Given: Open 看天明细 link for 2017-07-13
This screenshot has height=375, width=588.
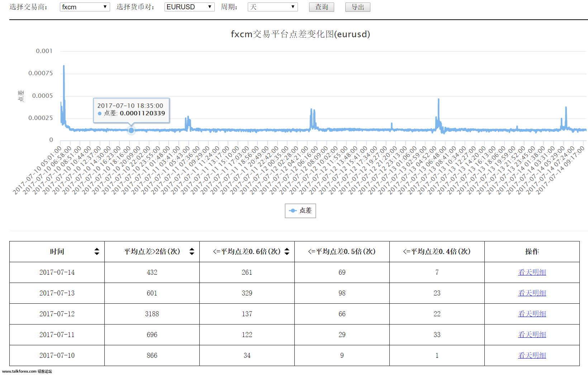Looking at the screenshot, I should pos(532,293).
